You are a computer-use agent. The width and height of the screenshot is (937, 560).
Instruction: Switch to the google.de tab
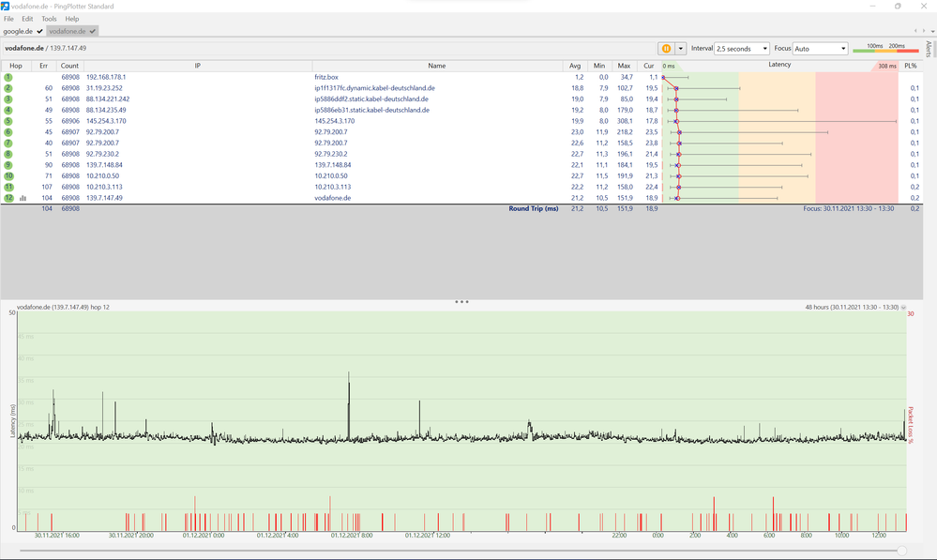(x=23, y=31)
